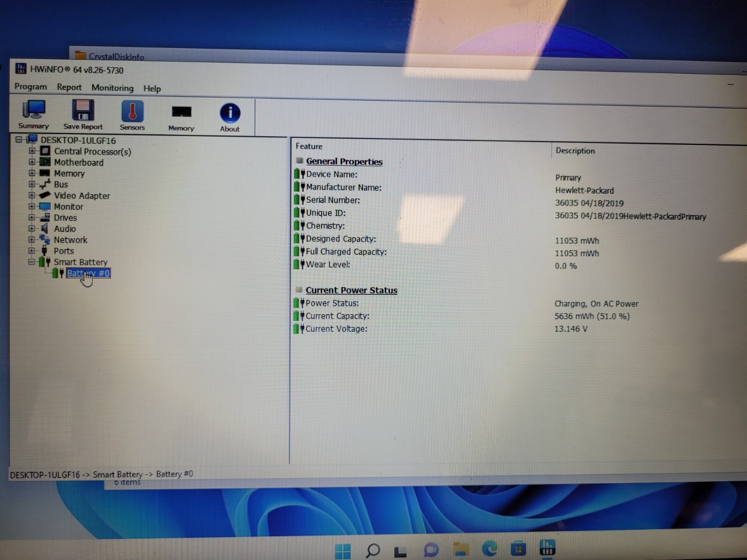Select Ports in the tree

63,251
